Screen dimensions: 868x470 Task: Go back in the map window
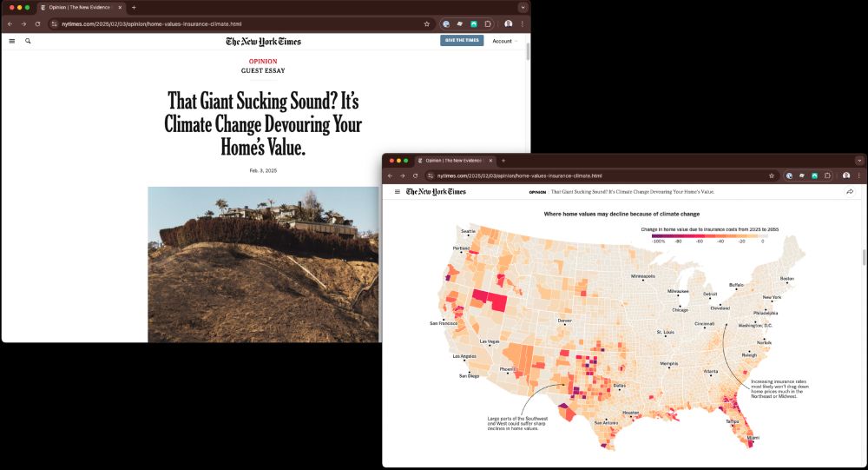click(390, 175)
